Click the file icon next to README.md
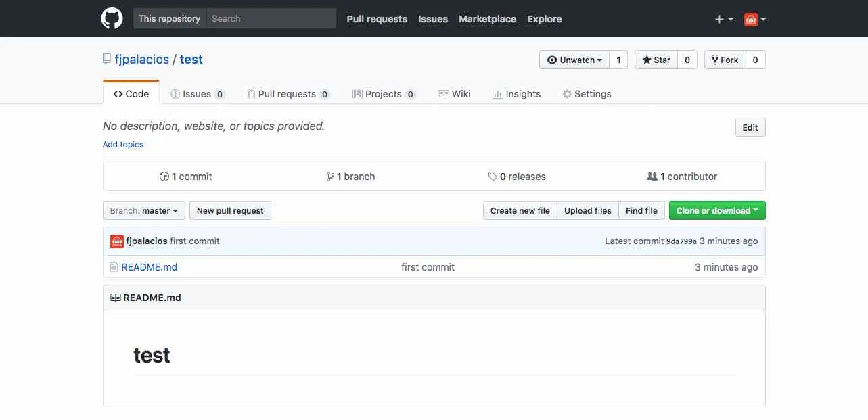This screenshot has height=420, width=868. coord(114,267)
